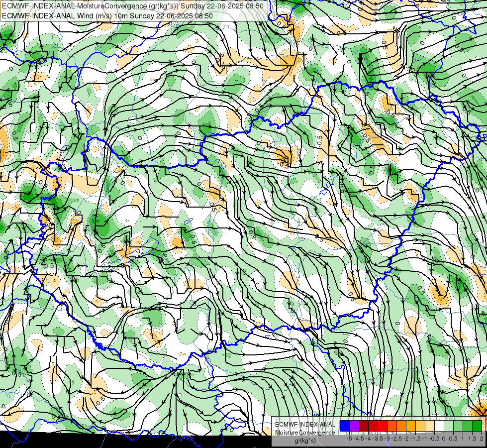Select the darkest green legend swatch
Image resolution: width=487 pixels, height=448 pixels.
(x=477, y=426)
